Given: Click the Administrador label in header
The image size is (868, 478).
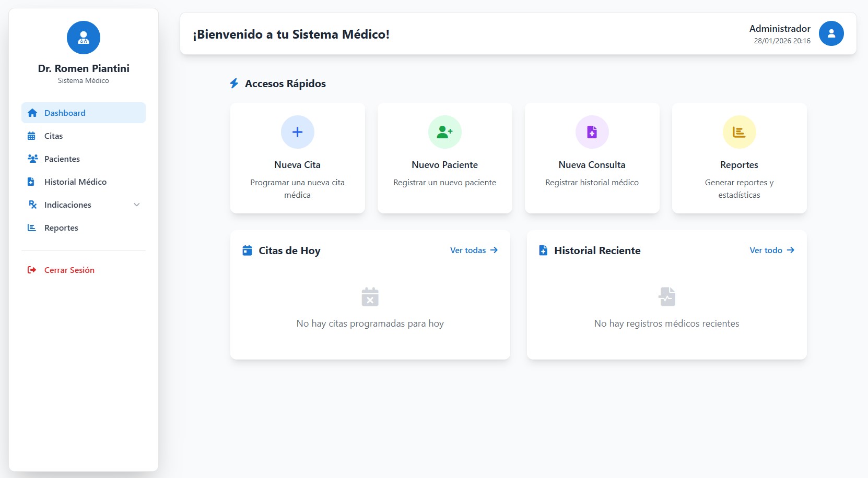Looking at the screenshot, I should click(780, 29).
